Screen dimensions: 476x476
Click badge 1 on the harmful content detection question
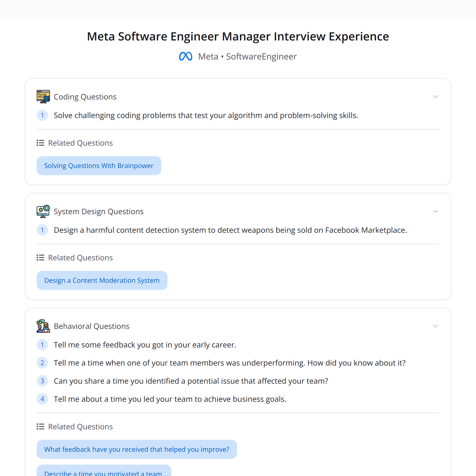pos(42,230)
